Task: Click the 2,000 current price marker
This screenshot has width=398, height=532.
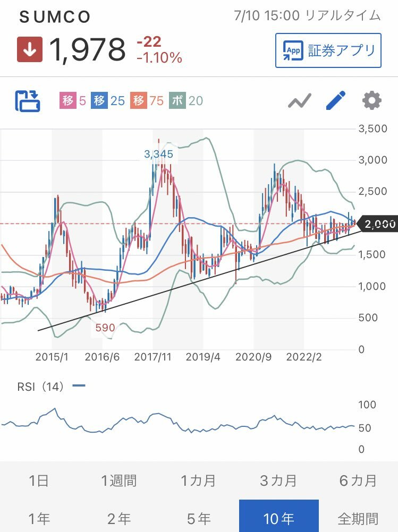Action: coord(379,224)
